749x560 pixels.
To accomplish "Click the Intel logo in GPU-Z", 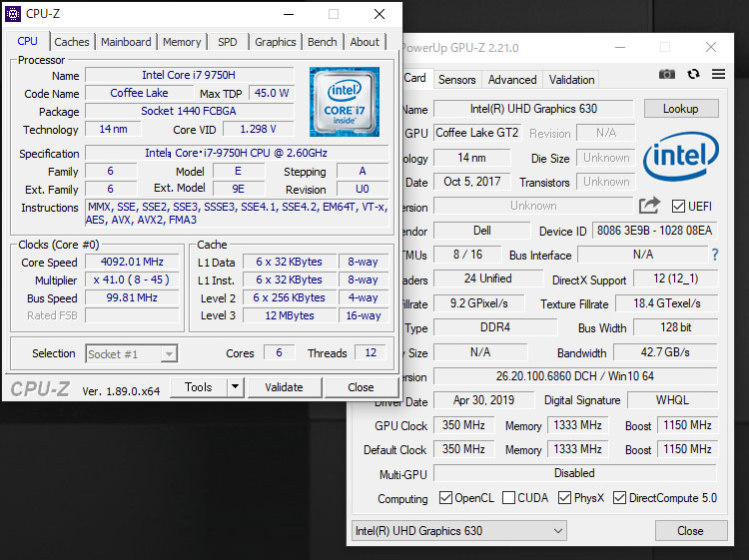I will point(681,156).
